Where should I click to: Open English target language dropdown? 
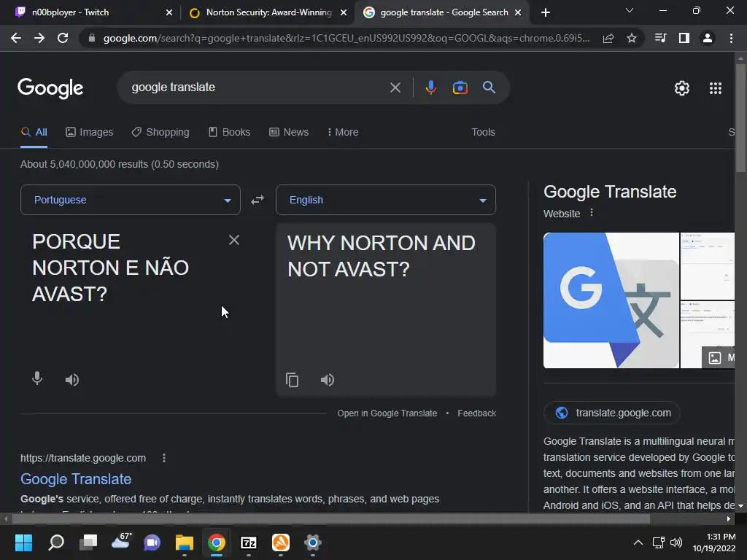click(x=386, y=200)
